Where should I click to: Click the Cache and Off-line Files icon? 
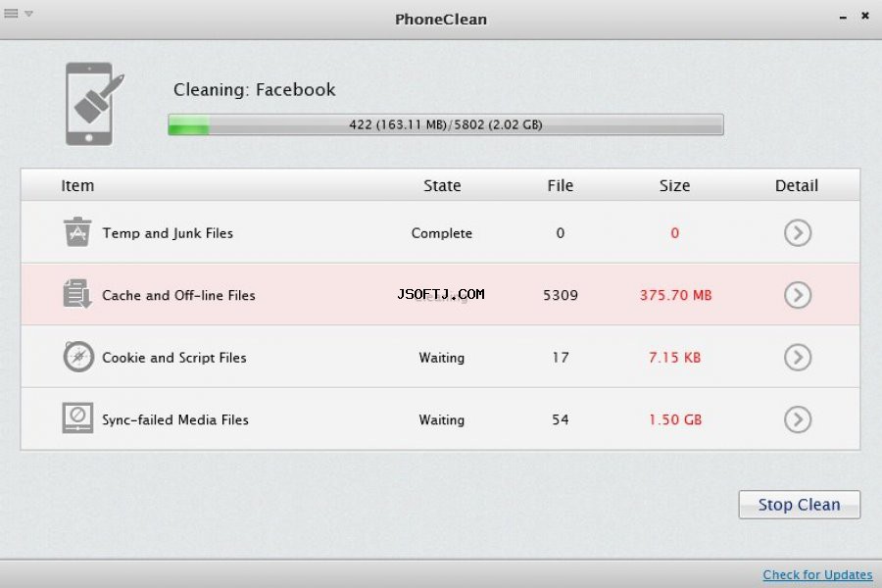tap(77, 294)
